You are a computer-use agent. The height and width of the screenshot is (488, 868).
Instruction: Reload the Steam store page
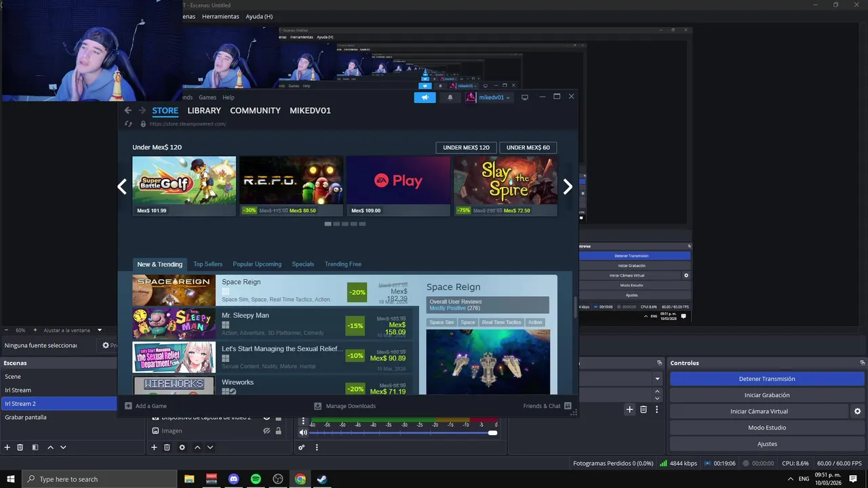128,124
